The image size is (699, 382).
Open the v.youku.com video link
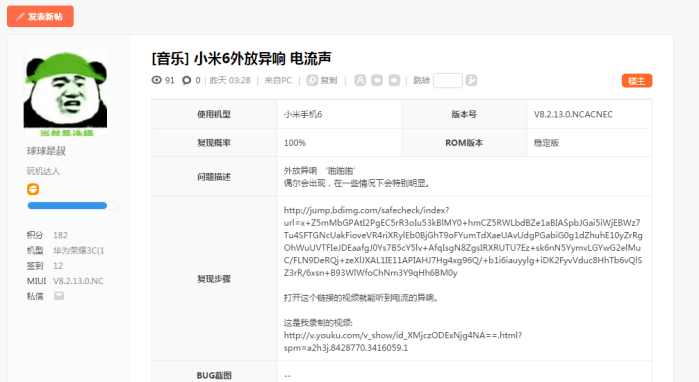pyautogui.click(x=403, y=341)
